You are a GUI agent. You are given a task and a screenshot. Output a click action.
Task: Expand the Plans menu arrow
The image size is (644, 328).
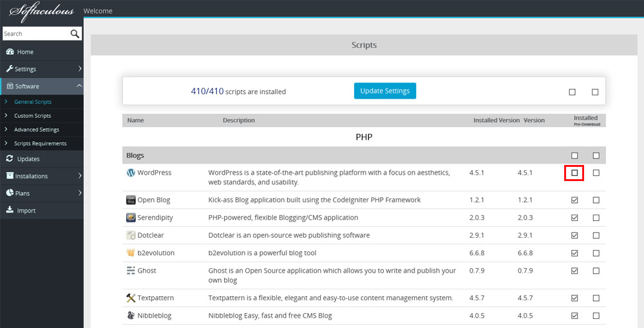pyautogui.click(x=80, y=193)
